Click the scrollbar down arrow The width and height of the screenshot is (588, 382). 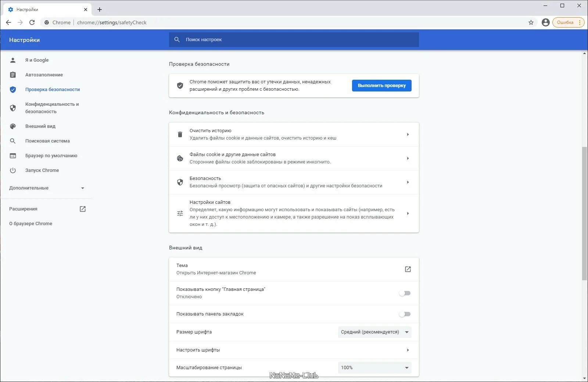[x=585, y=379]
